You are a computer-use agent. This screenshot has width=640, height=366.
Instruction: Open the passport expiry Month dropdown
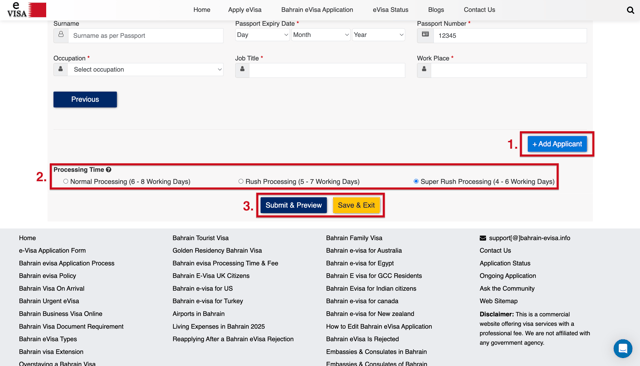point(321,35)
